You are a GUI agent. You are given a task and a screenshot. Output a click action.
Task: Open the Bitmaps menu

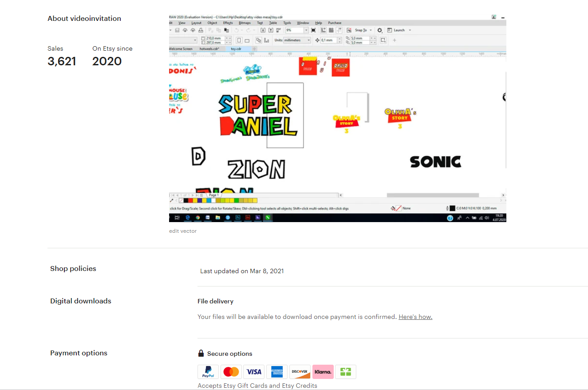(x=245, y=23)
